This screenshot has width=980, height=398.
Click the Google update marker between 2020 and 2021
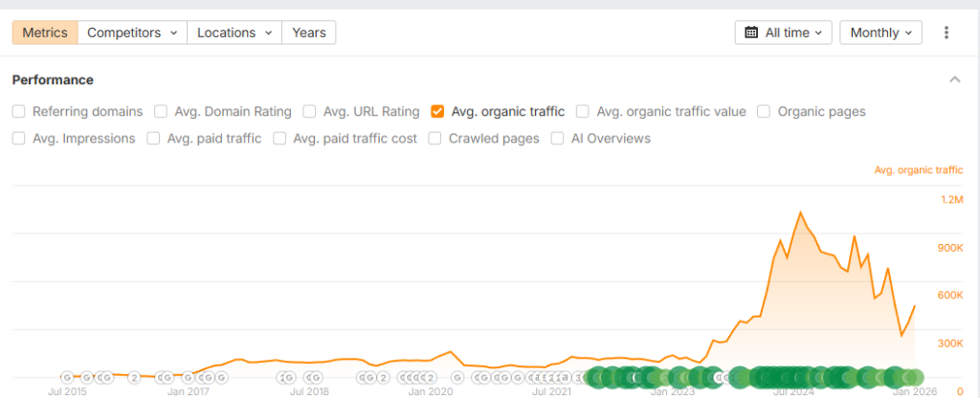[457, 377]
